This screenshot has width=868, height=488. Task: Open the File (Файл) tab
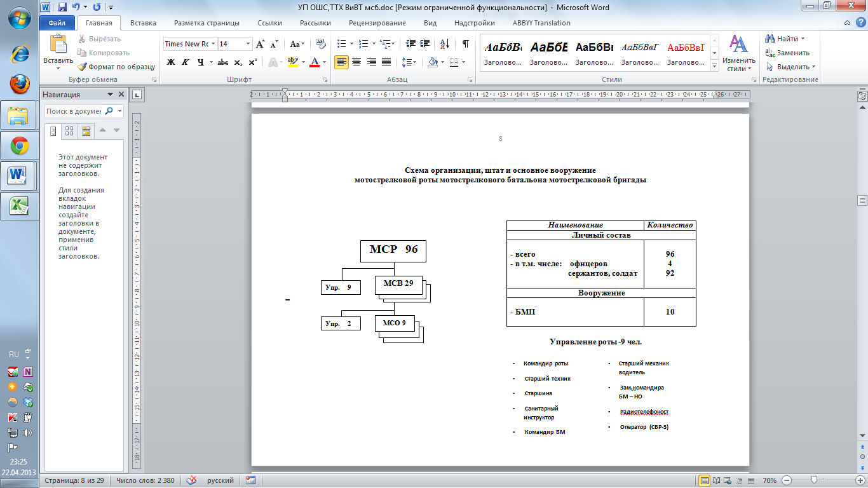(x=57, y=23)
